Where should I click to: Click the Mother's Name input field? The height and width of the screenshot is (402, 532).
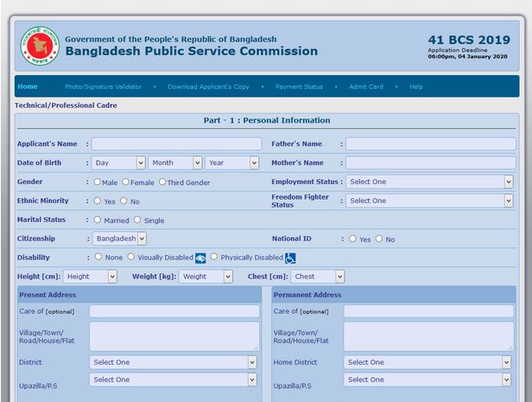(431, 163)
